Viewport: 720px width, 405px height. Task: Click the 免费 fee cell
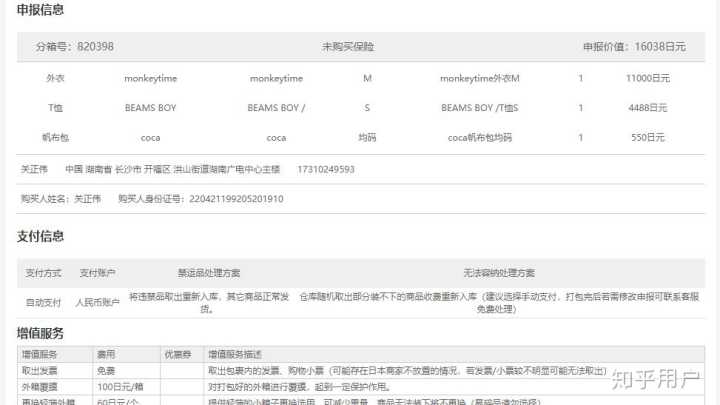(106, 371)
